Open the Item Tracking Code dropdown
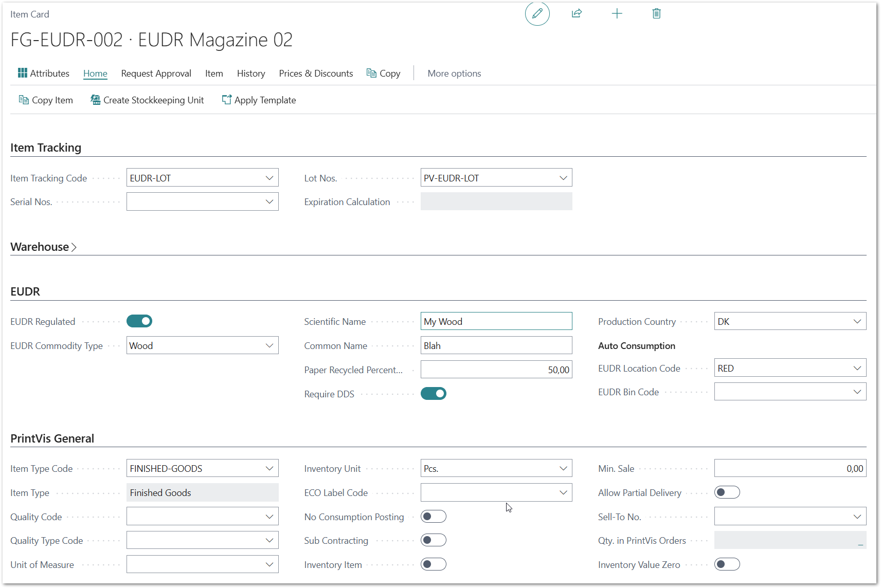Viewport: 881px width, 588px height. [269, 178]
